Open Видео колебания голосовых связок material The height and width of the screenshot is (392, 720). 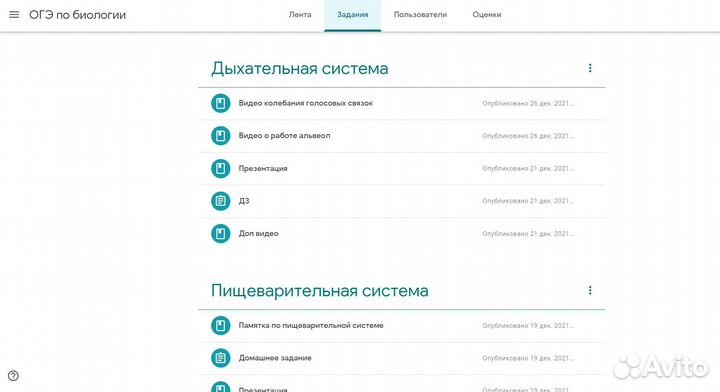tap(306, 103)
